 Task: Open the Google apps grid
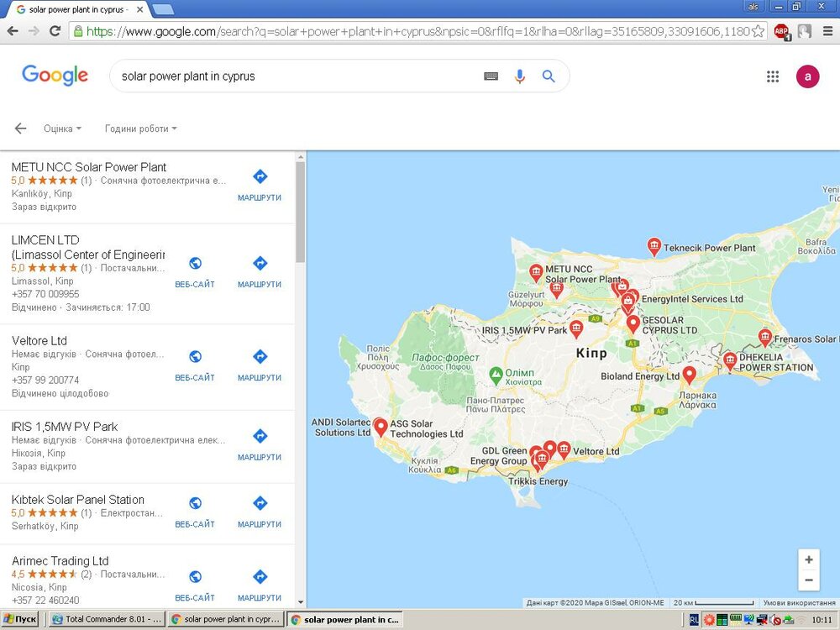tap(773, 76)
